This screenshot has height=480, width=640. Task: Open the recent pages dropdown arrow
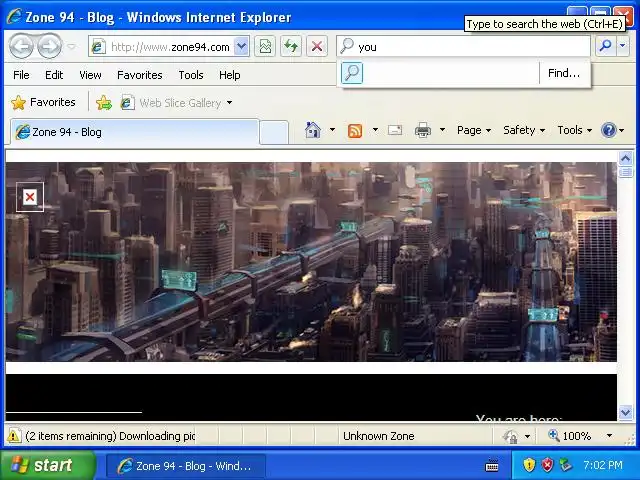[x=72, y=47]
